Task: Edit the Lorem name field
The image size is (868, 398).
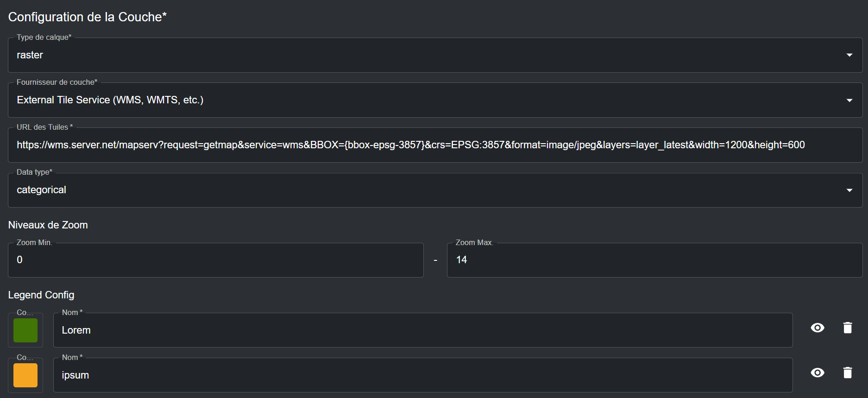Action: click(x=422, y=330)
